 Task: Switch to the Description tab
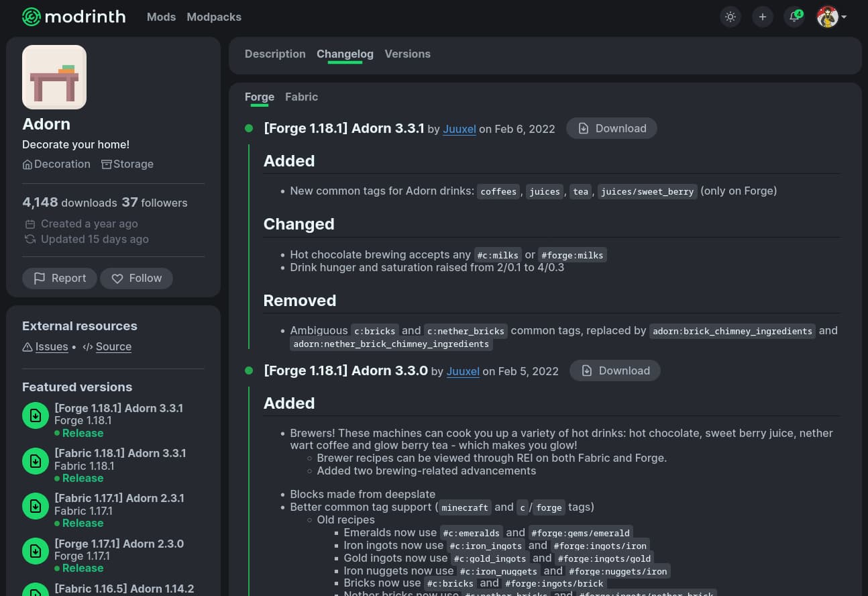[x=275, y=54]
